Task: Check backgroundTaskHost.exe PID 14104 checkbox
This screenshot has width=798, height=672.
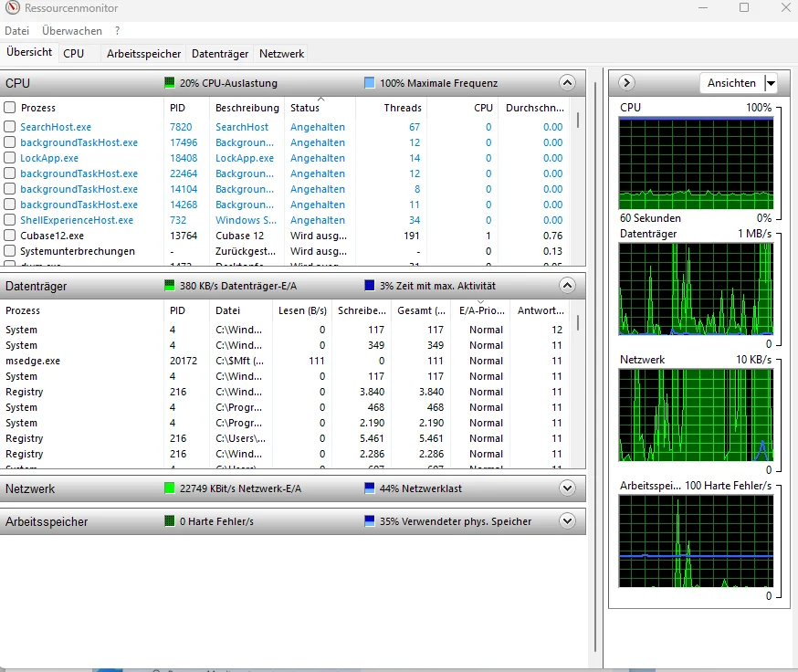Action: point(9,189)
